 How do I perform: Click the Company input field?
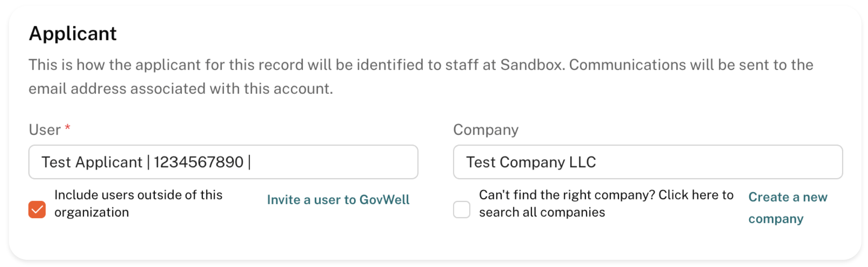[x=647, y=162]
